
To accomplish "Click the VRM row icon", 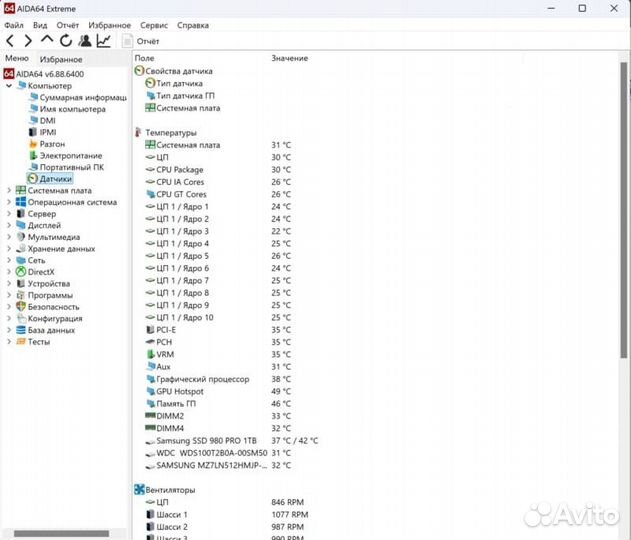I will click(151, 354).
